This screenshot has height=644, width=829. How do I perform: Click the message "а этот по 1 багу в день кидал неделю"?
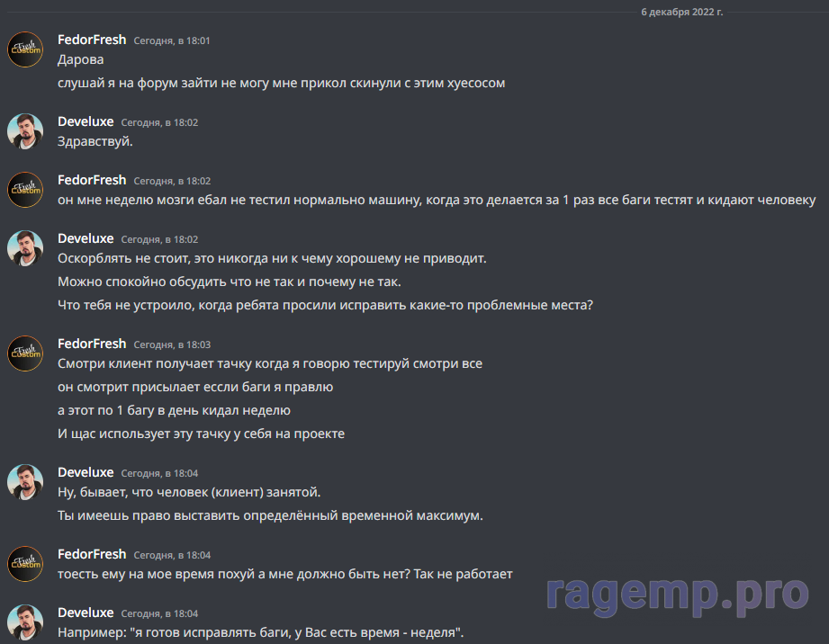coord(174,410)
